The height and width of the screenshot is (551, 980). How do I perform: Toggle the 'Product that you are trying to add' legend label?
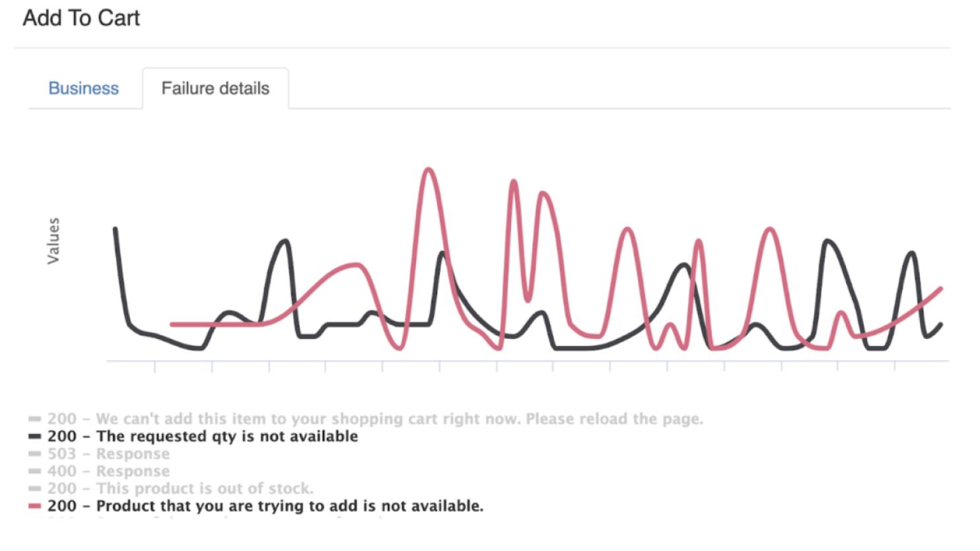click(265, 506)
